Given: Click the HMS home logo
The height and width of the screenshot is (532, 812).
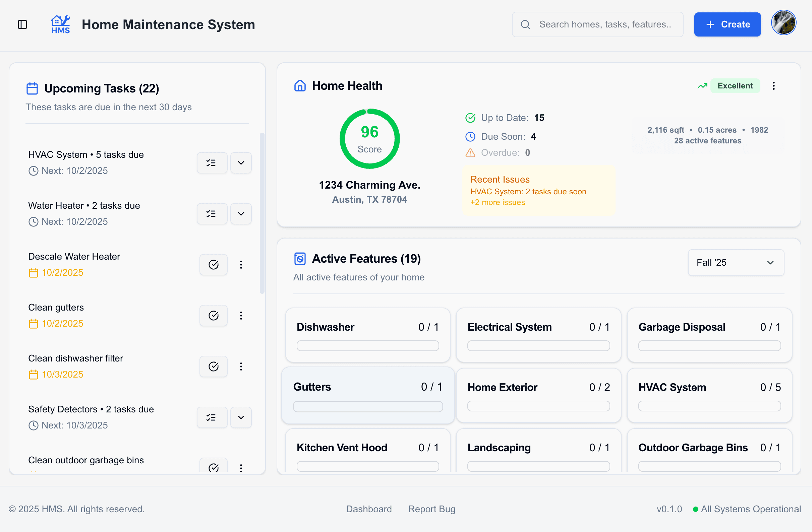Looking at the screenshot, I should pyautogui.click(x=60, y=24).
